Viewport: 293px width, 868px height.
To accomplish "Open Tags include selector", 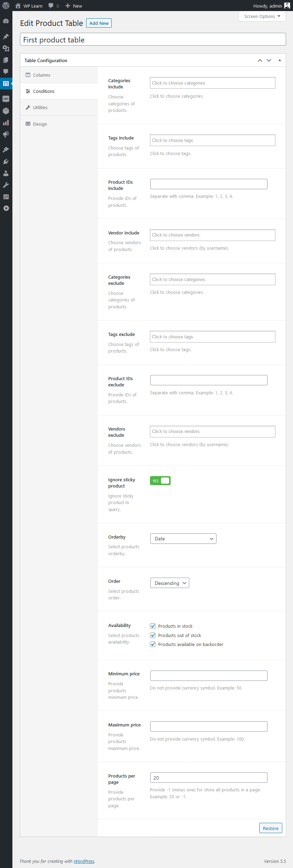I will (213, 140).
